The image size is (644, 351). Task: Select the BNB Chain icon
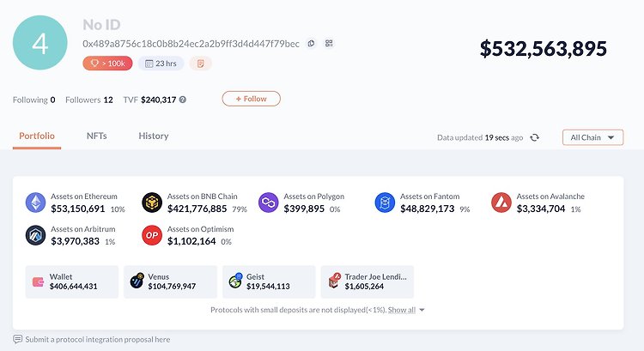[152, 203]
